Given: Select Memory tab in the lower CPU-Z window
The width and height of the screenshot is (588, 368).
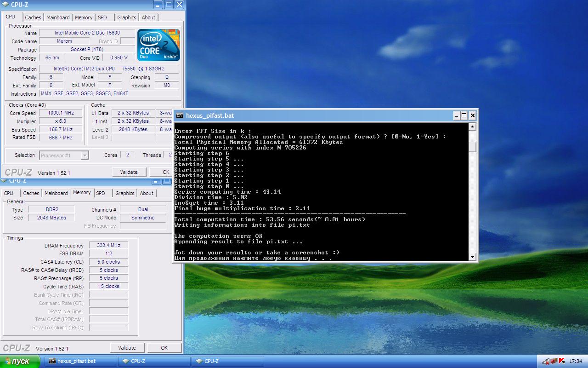Looking at the screenshot, I should pos(82,192).
